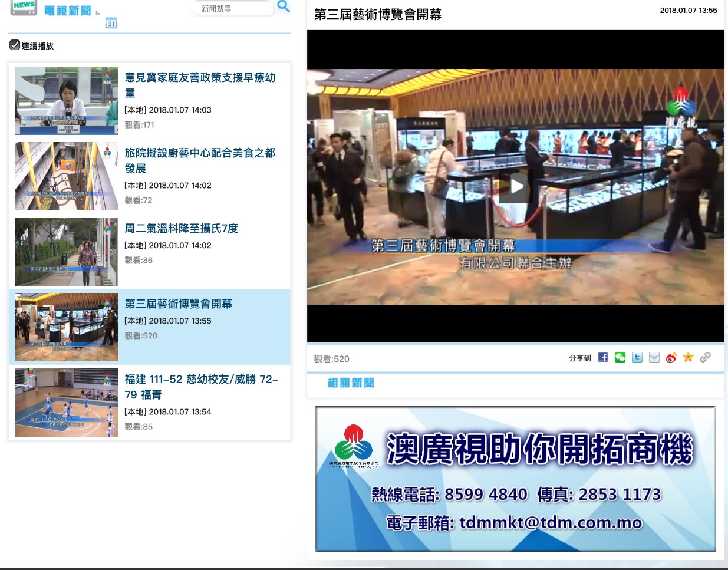Share the news on Twitter
The height and width of the screenshot is (570, 728).
coord(637,357)
